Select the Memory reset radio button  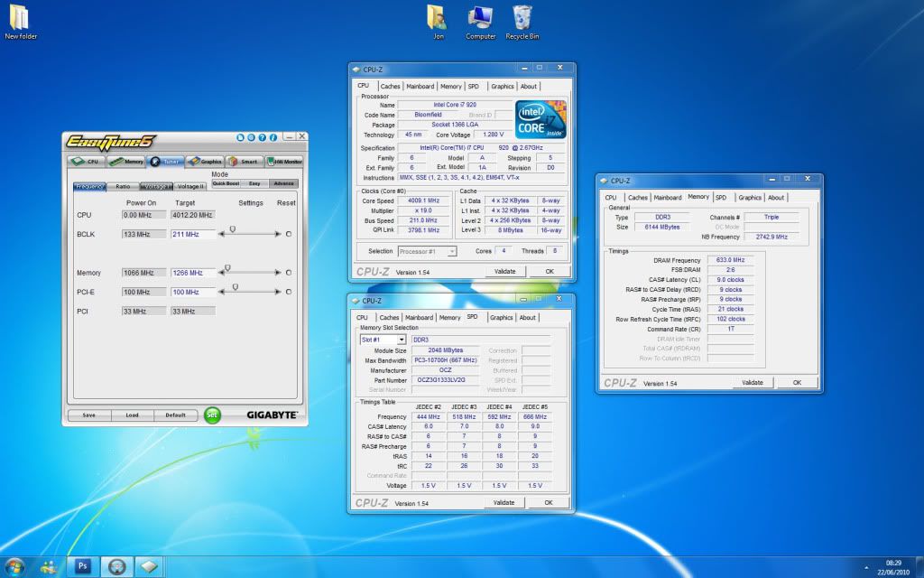(289, 273)
